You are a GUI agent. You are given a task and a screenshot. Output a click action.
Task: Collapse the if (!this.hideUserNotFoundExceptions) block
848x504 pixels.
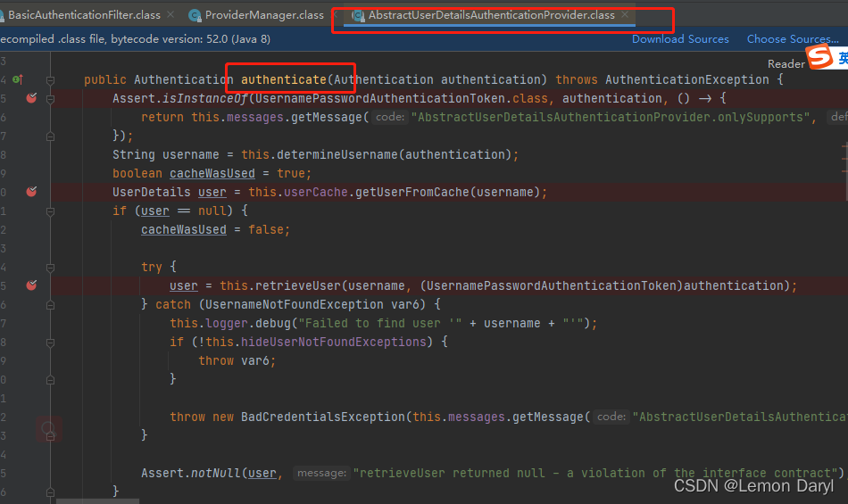point(50,343)
